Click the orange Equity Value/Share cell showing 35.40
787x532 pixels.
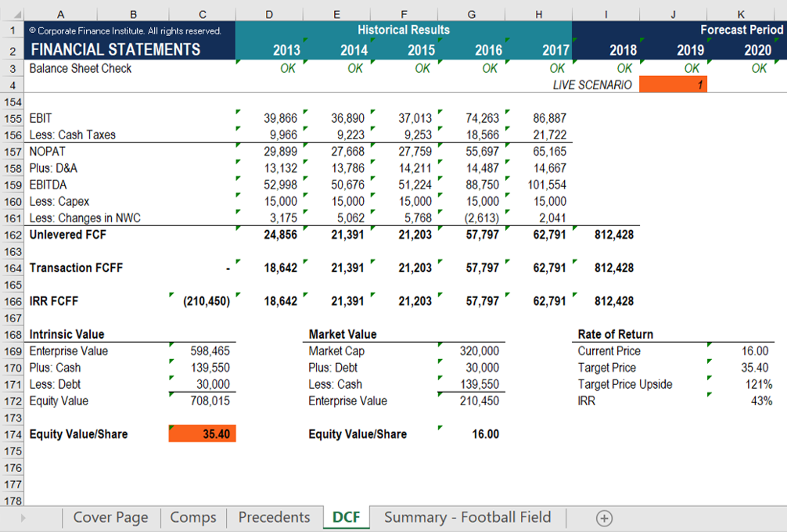pos(202,433)
